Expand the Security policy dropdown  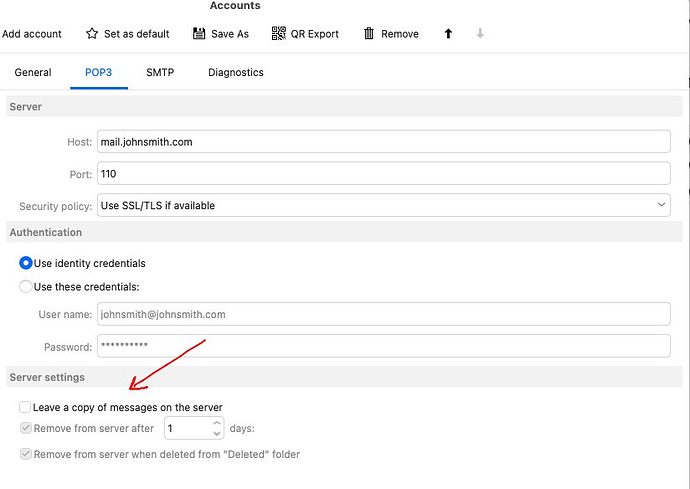tap(383, 206)
